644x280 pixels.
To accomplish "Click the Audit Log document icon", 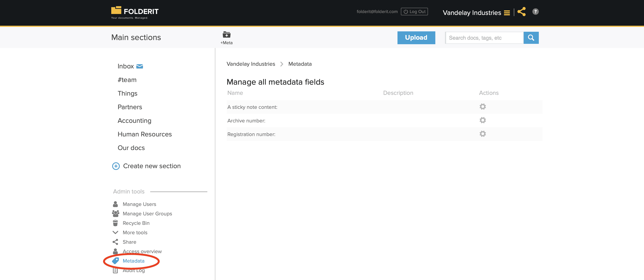I will pos(115,271).
